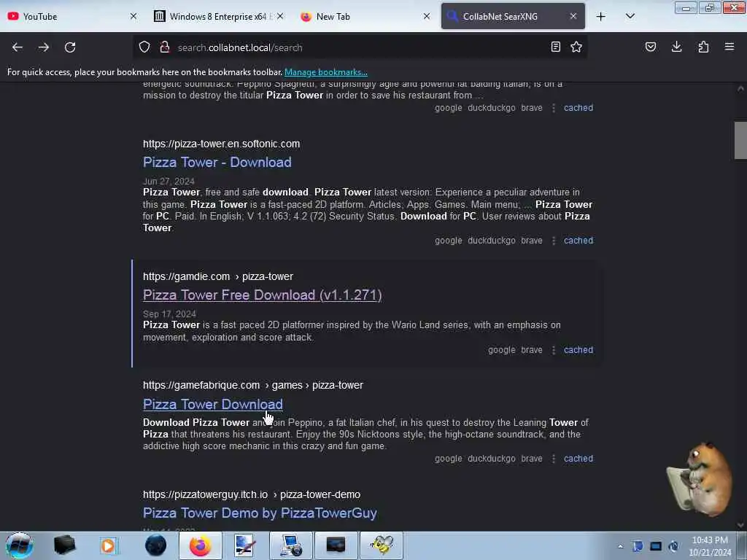Click the pizzatowerguy.itch.io › pizza-tower-demo URL
The width and height of the screenshot is (747, 560).
252,495
